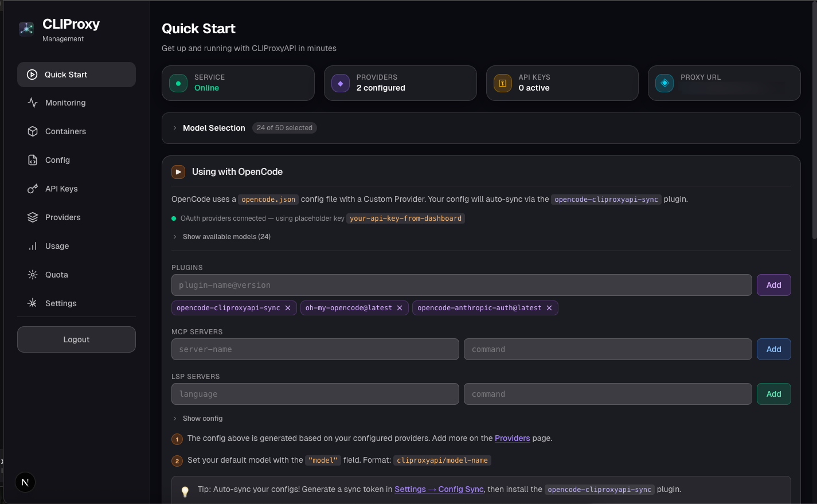The image size is (817, 504).
Task: Follow the Providers link in step 1
Action: tap(513, 438)
